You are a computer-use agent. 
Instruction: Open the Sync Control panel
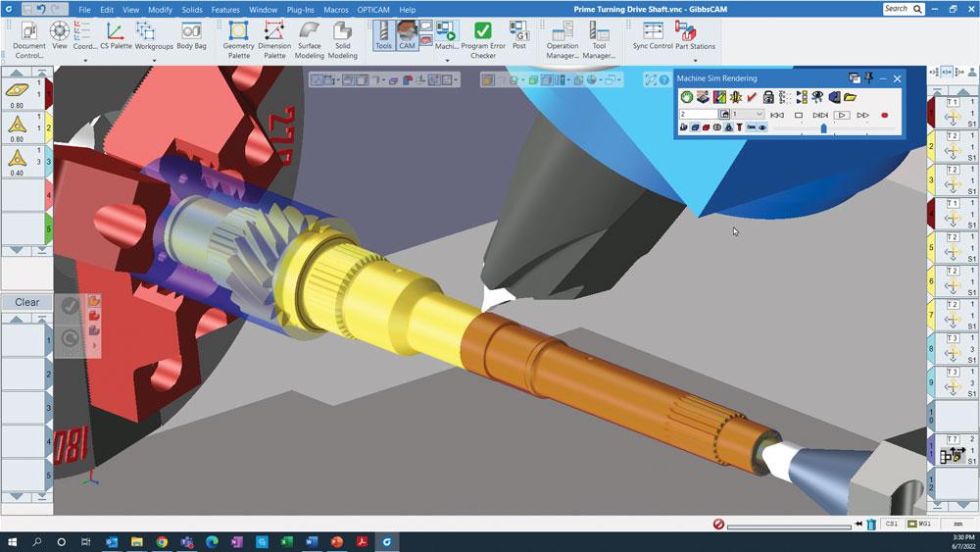[x=652, y=35]
